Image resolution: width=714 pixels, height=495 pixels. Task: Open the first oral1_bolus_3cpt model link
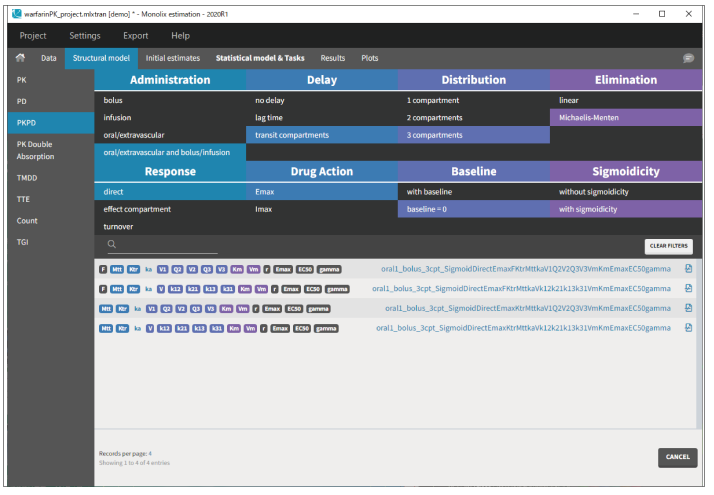[526, 269]
